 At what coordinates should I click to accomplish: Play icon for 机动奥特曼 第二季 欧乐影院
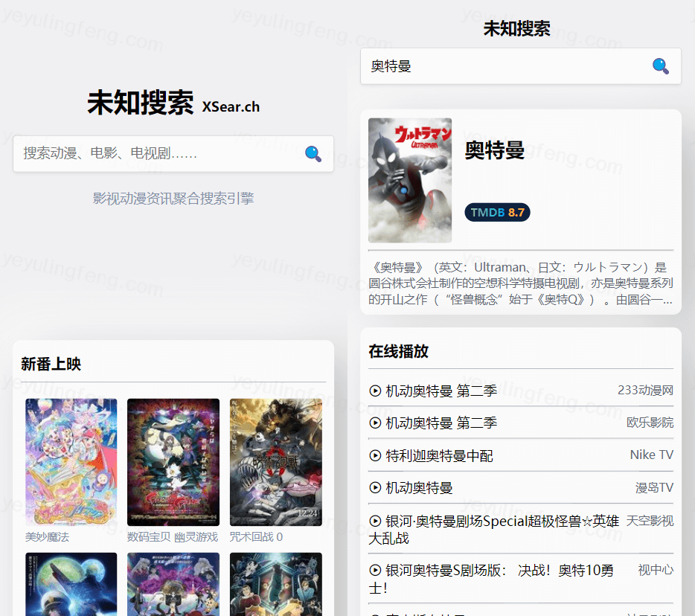[x=375, y=423]
